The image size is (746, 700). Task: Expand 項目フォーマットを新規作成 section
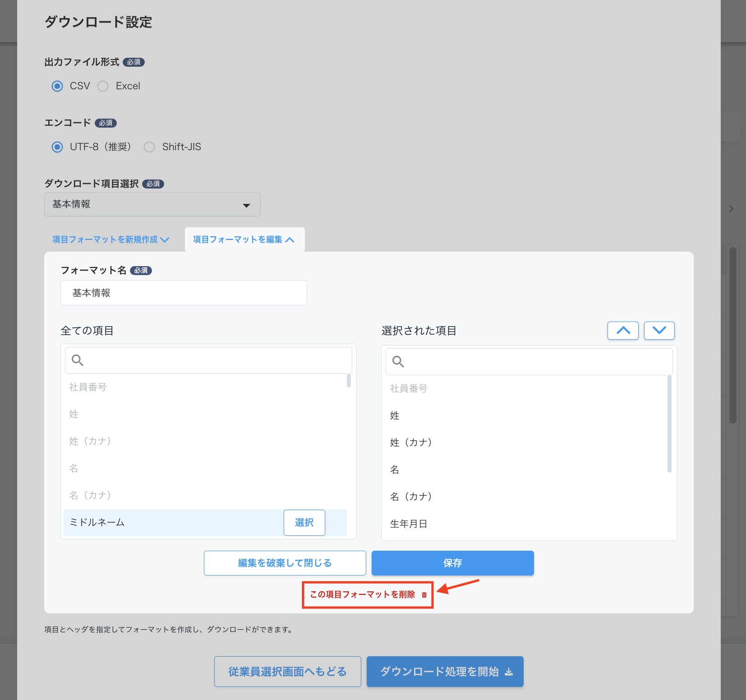tap(111, 239)
